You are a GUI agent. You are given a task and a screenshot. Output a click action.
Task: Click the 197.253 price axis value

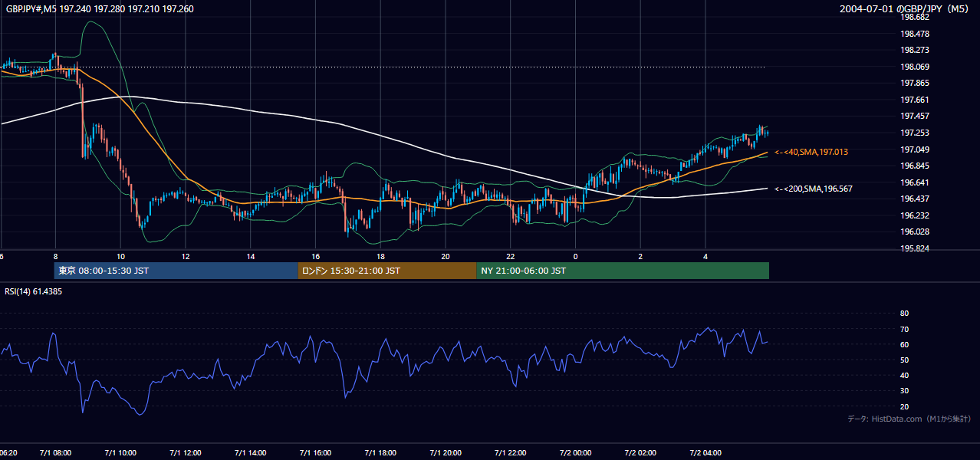pyautogui.click(x=914, y=133)
